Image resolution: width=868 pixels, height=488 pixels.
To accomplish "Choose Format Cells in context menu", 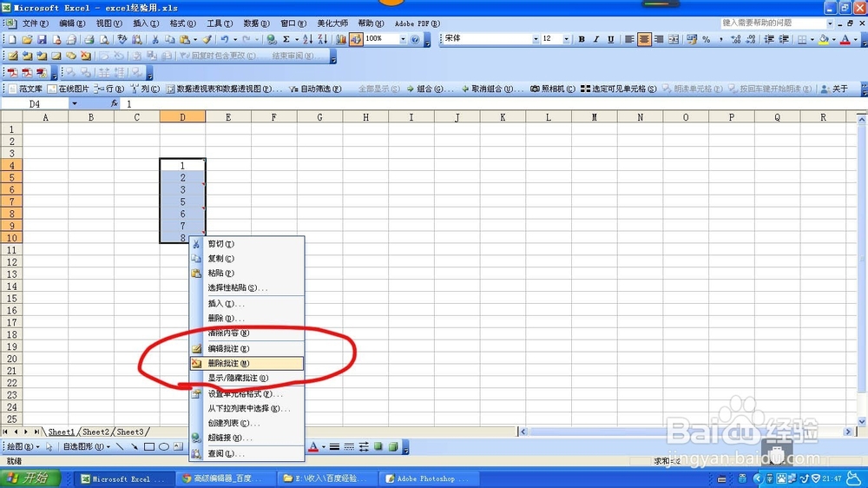I will (247, 394).
